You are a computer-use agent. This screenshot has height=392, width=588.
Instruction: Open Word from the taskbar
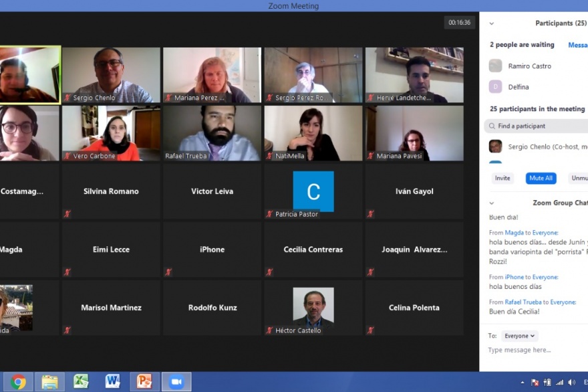click(x=112, y=381)
